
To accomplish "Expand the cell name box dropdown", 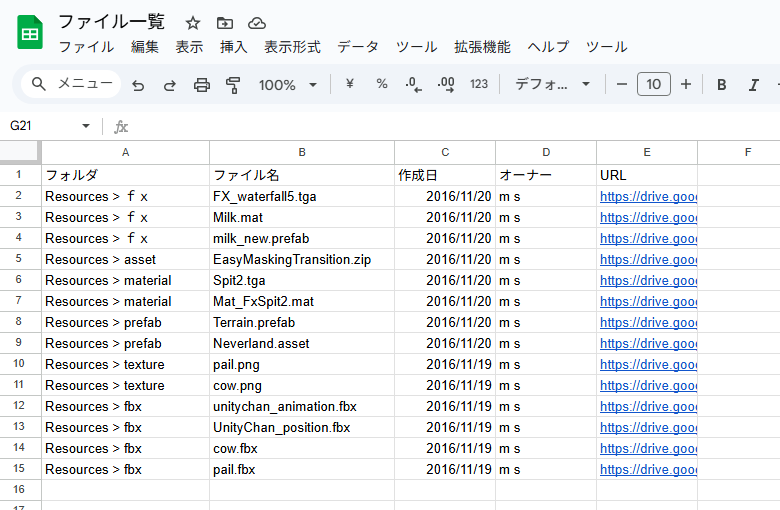I will point(86,126).
